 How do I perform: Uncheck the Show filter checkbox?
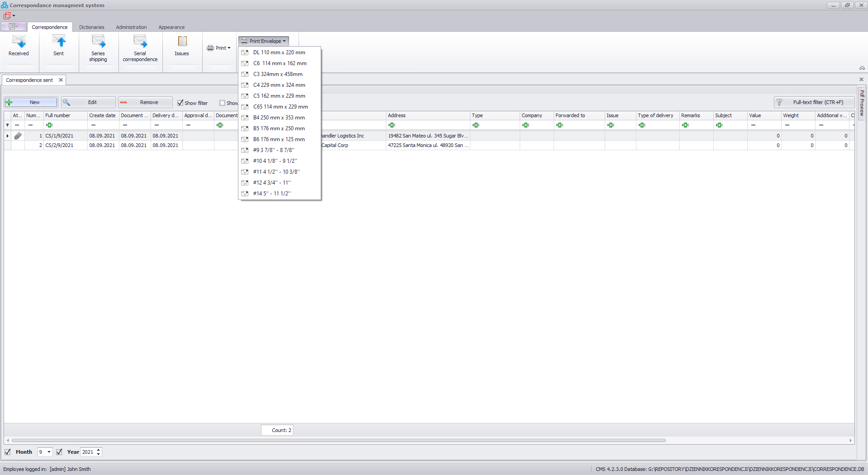(x=180, y=103)
